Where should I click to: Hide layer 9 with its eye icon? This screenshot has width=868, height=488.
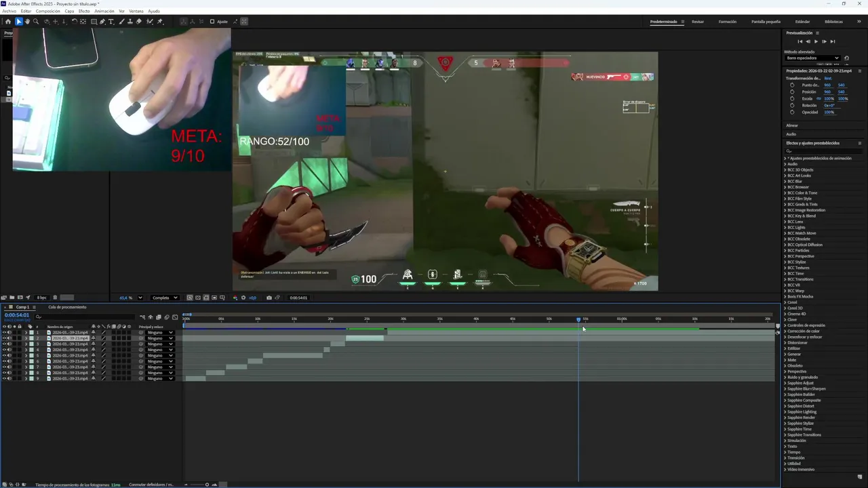(x=4, y=379)
